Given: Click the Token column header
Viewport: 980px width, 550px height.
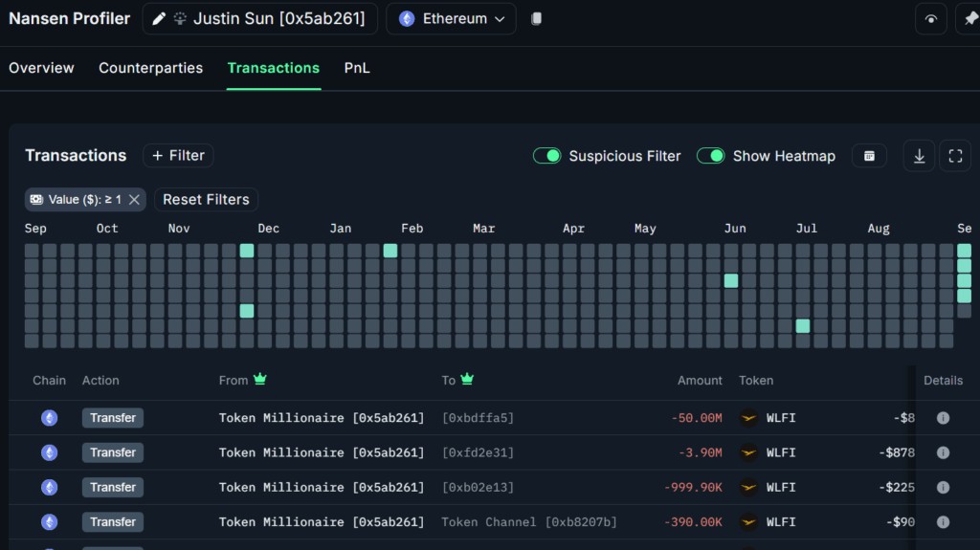Looking at the screenshot, I should [756, 380].
